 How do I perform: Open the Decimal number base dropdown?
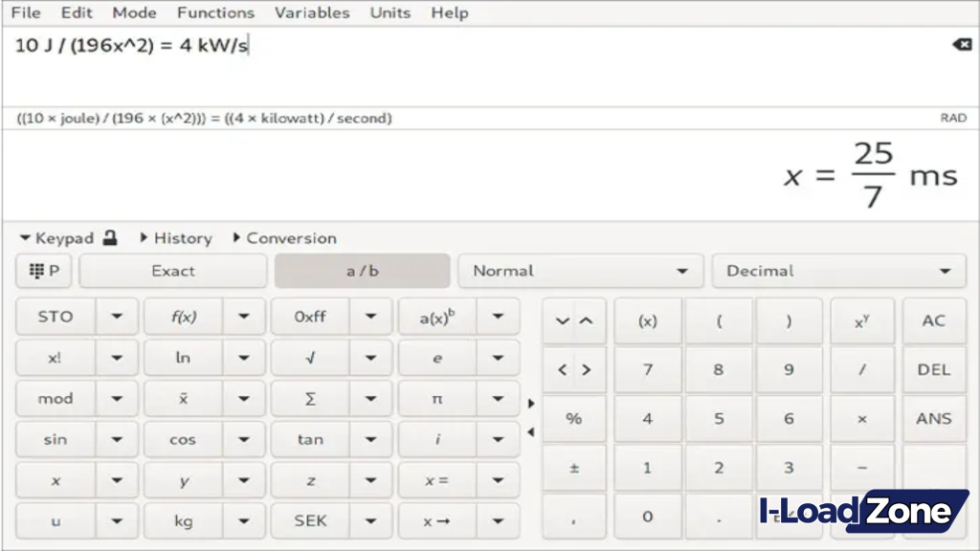click(x=838, y=270)
